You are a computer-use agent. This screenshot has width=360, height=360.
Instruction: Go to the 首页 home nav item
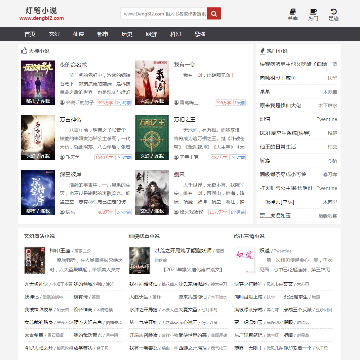(x=30, y=34)
